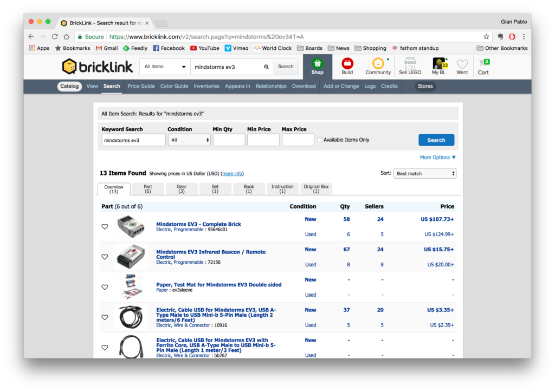Open the Color Guide link
Viewport: 555px width, 392px height.
coord(174,86)
